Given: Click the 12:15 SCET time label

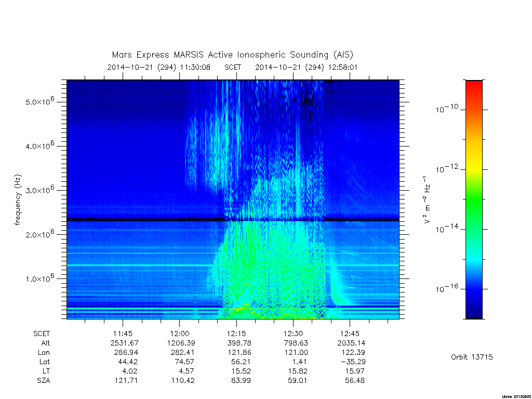Looking at the screenshot, I should [x=236, y=334].
